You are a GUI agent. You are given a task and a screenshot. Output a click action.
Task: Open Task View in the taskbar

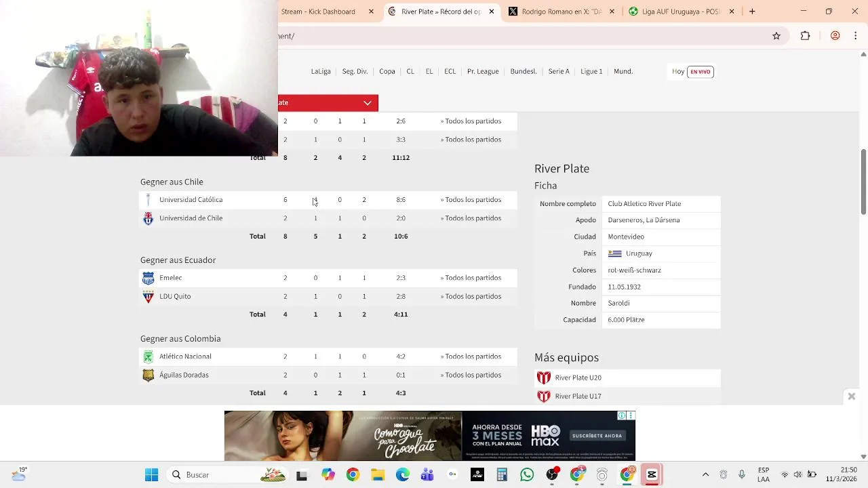pyautogui.click(x=302, y=475)
